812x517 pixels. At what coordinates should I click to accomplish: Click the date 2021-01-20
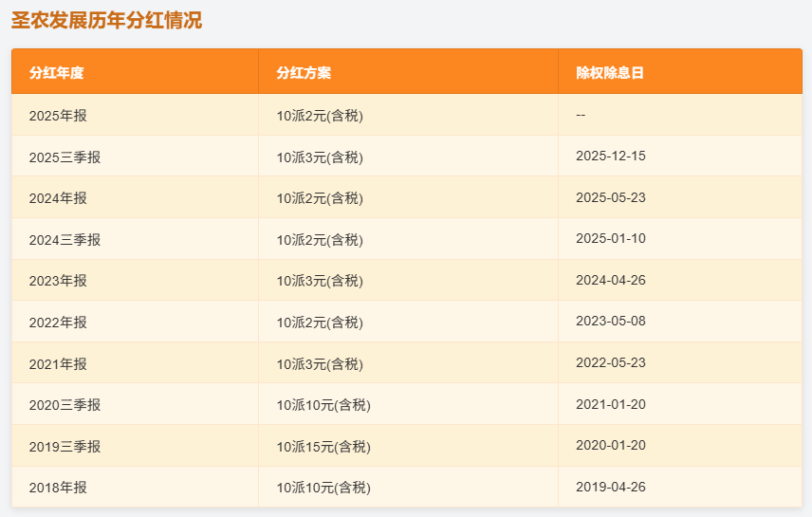pyautogui.click(x=611, y=404)
